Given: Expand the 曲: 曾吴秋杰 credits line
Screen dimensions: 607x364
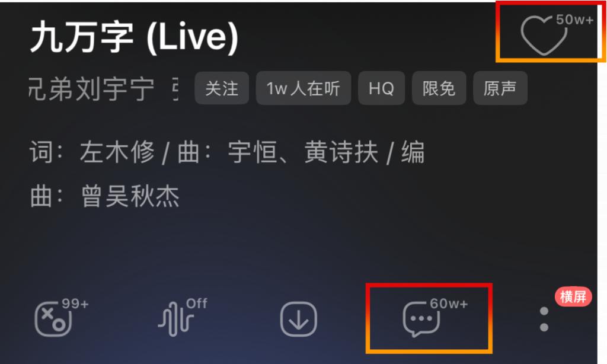Looking at the screenshot, I should (x=105, y=196).
